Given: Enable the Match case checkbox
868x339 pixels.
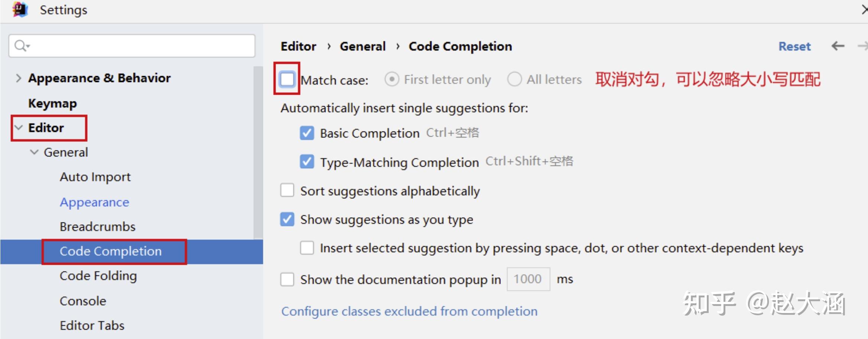Looking at the screenshot, I should [287, 79].
